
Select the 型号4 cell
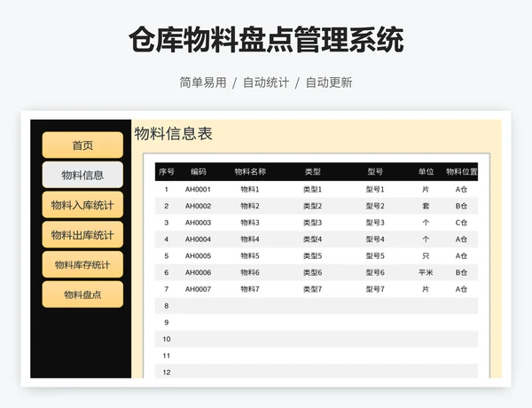coord(375,239)
